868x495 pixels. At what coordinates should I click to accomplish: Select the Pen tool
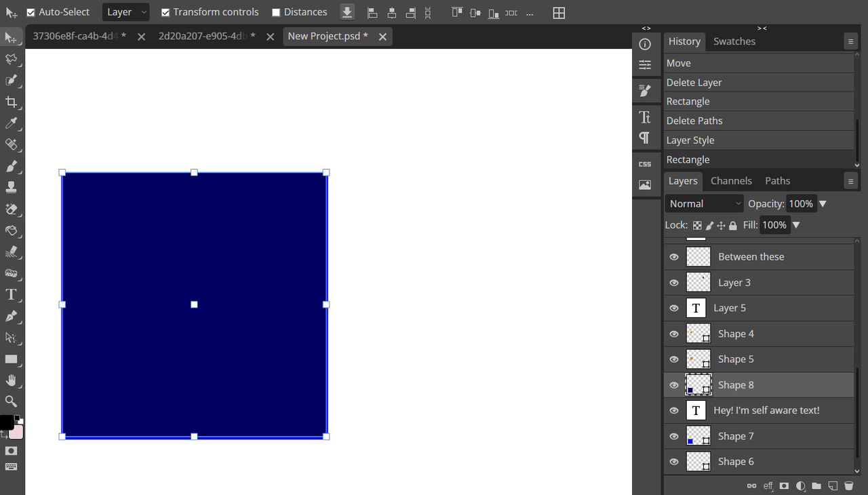click(x=11, y=316)
